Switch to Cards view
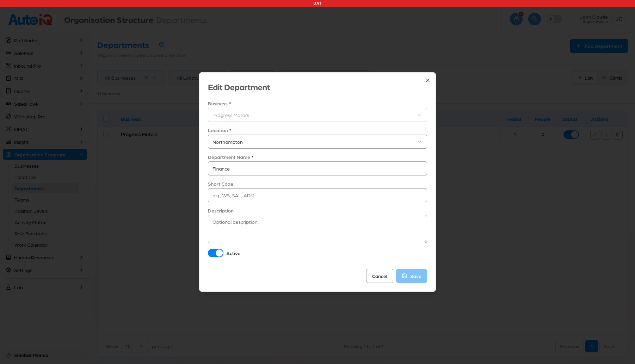635x364 pixels. tap(612, 78)
